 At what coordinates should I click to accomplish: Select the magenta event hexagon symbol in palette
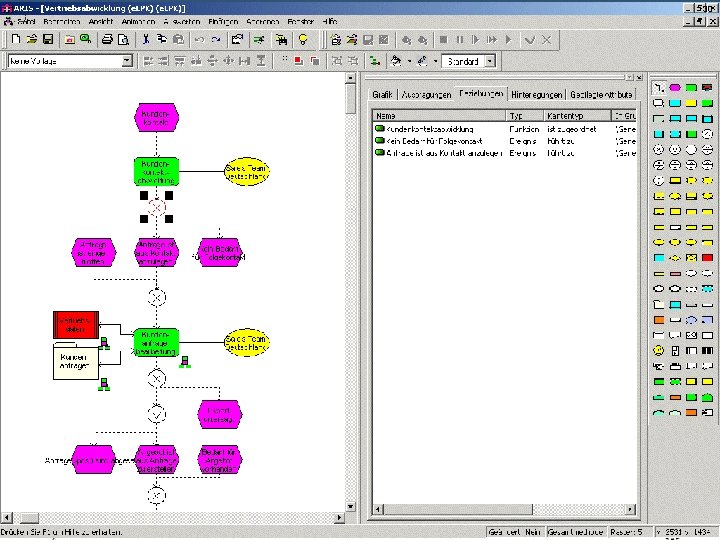click(x=674, y=88)
